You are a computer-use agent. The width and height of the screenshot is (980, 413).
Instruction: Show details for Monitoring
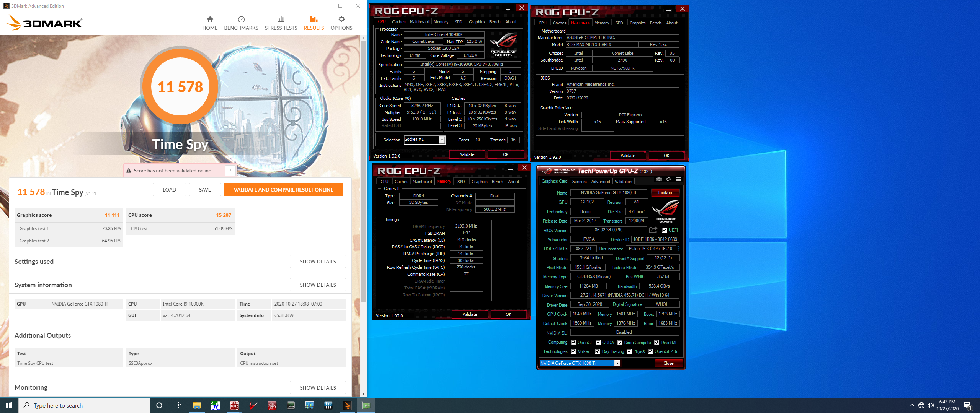click(x=318, y=388)
